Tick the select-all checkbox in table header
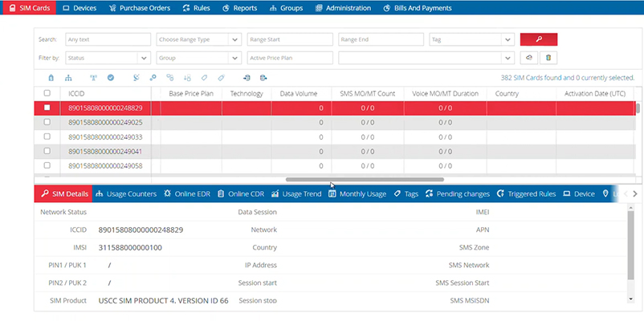The image size is (644, 321). click(47, 94)
